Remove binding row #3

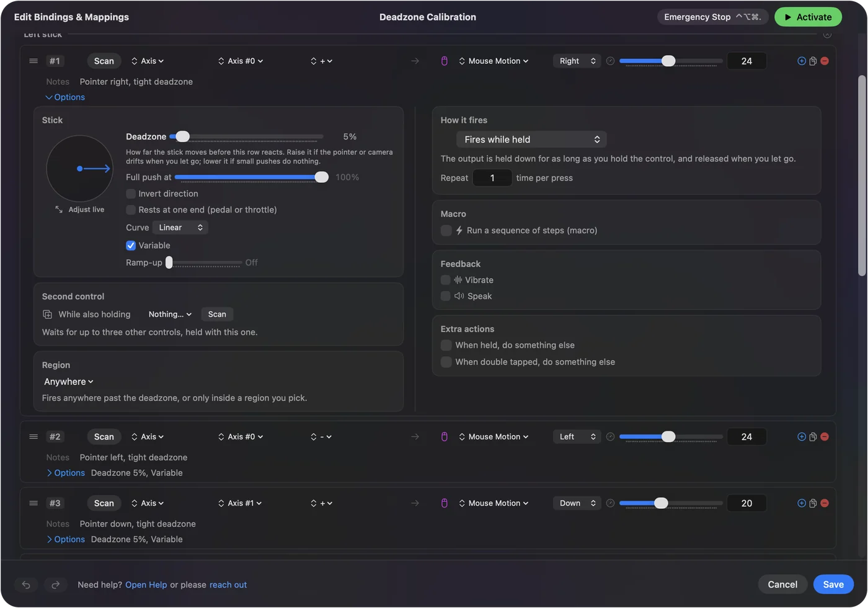tap(825, 503)
